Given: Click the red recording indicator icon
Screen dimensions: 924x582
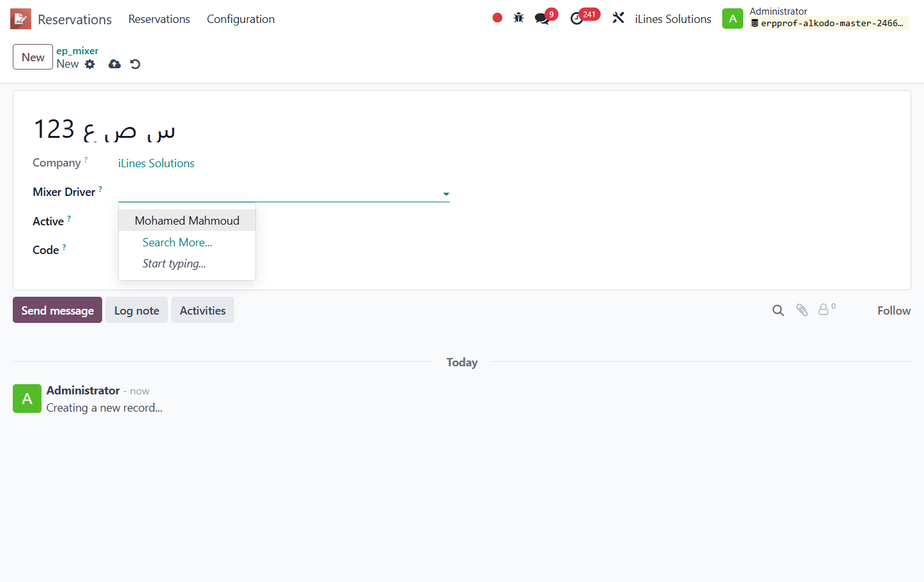Looking at the screenshot, I should [497, 18].
